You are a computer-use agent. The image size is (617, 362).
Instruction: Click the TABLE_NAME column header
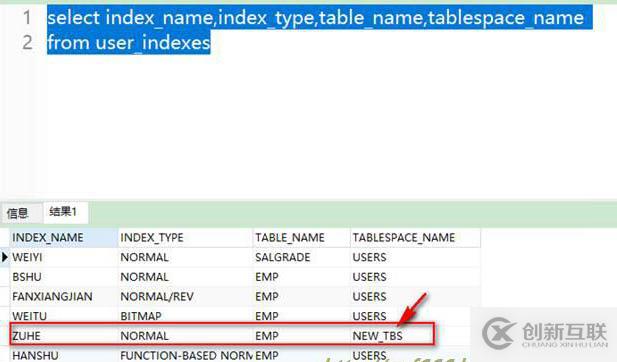301,238
